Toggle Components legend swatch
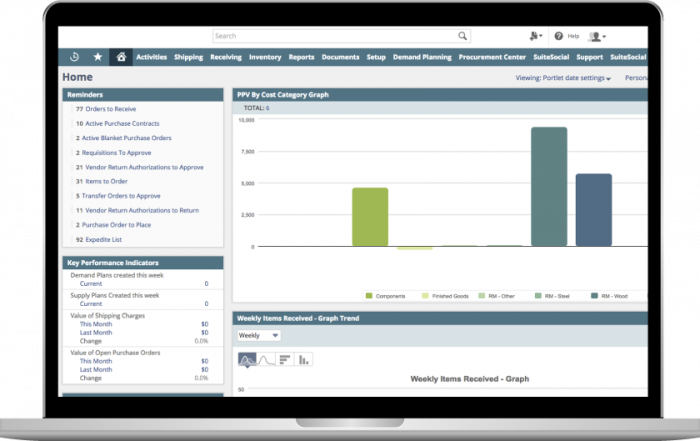Image resolution: width=700 pixels, height=441 pixels. (369, 296)
